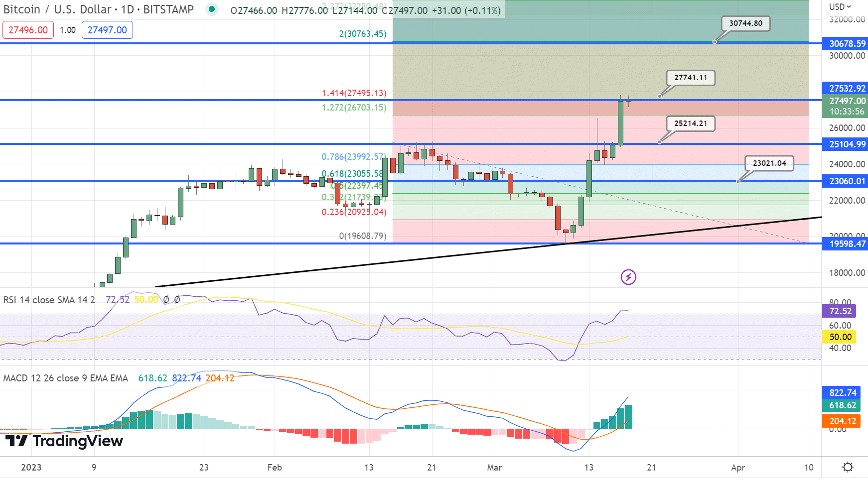This screenshot has width=868, height=480.
Task: Click the MACD 12 26 close legend
Action: pyautogui.click(x=65, y=378)
